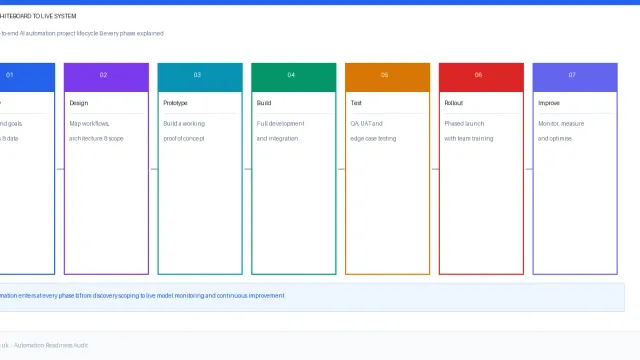Click the indigo 07 phase header
Screen dimensions: 640x360
pyautogui.click(x=575, y=77)
